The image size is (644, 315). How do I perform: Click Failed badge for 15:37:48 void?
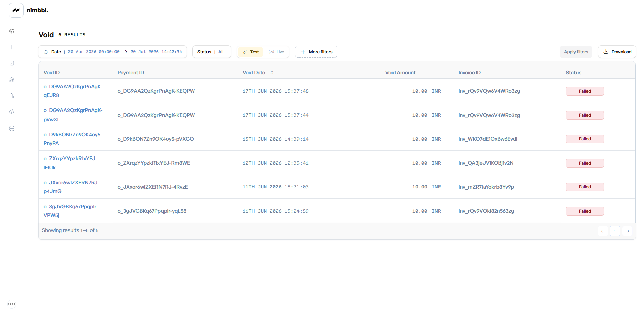coord(585,91)
